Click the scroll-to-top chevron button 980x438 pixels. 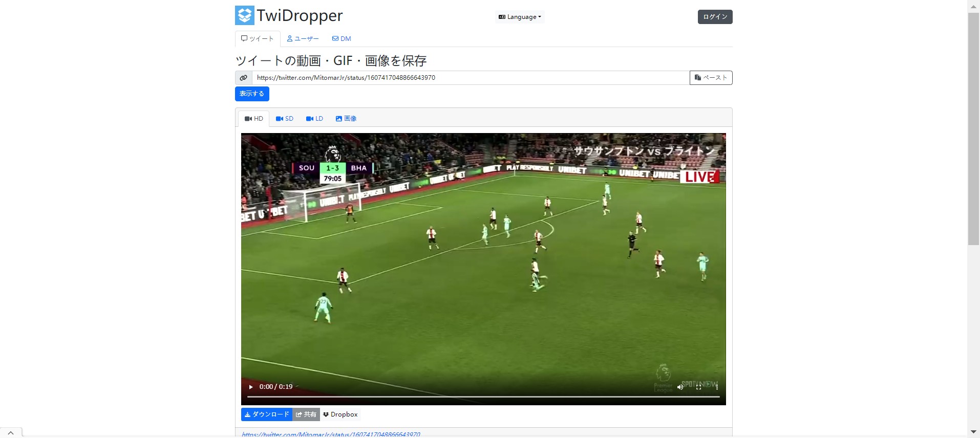11,433
